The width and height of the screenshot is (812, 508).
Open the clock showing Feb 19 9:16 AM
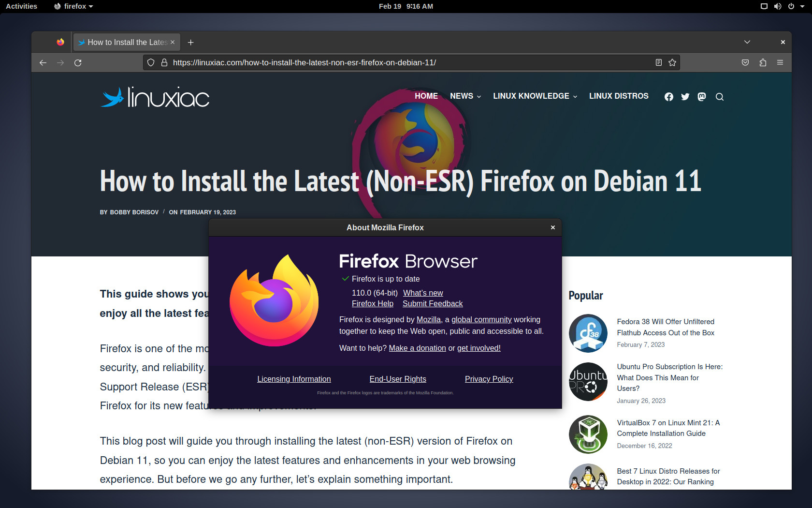click(406, 6)
